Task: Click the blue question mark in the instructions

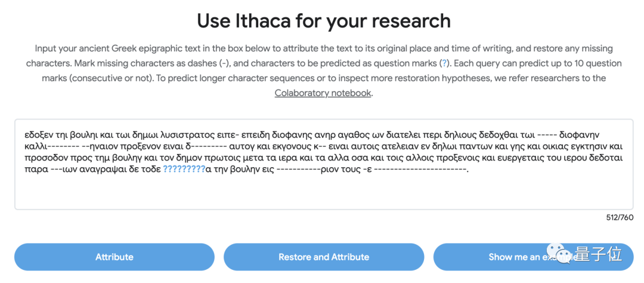Action: coord(443,63)
